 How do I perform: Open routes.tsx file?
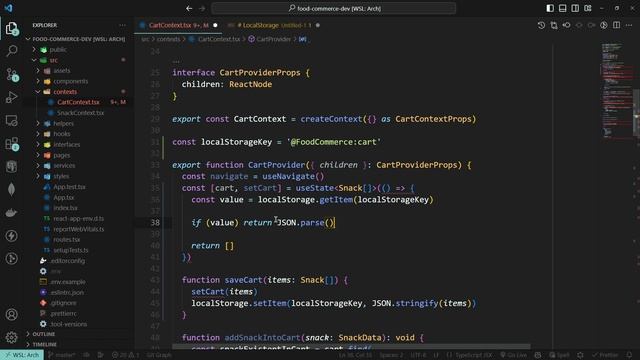67,240
